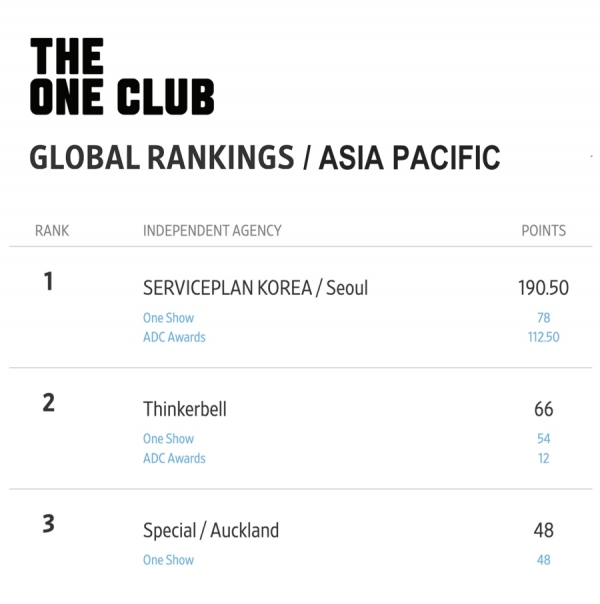
Task: Open the Special / Auckland agency entry
Action: click(x=211, y=530)
